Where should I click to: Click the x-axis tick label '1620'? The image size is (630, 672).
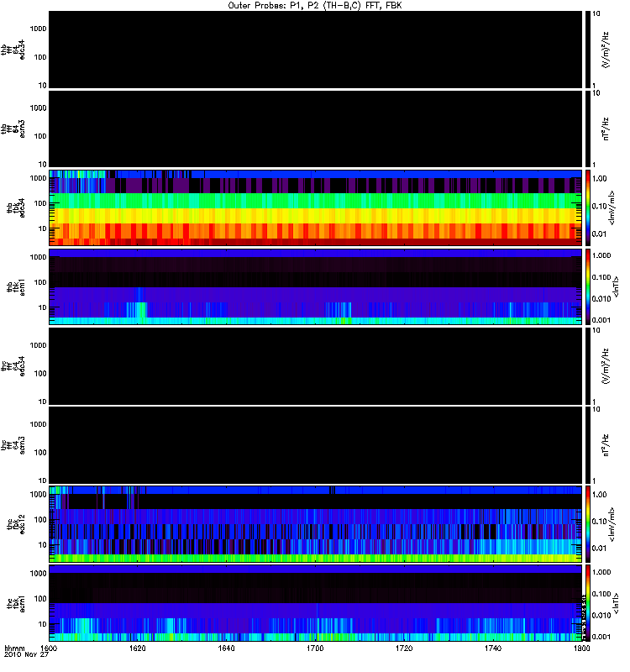pyautogui.click(x=138, y=648)
